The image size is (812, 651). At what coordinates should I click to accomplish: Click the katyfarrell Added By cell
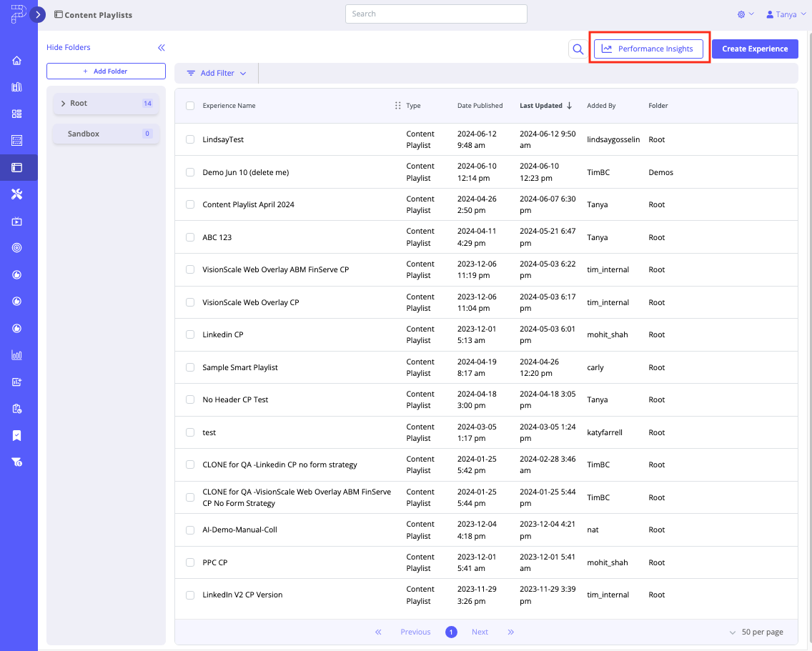[604, 432]
